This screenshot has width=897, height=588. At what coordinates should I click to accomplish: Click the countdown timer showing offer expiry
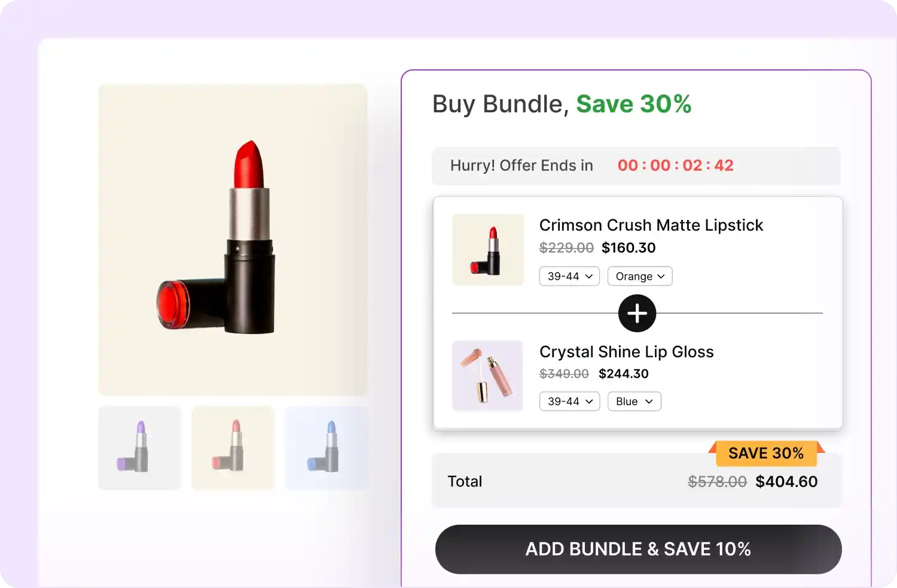(675, 166)
